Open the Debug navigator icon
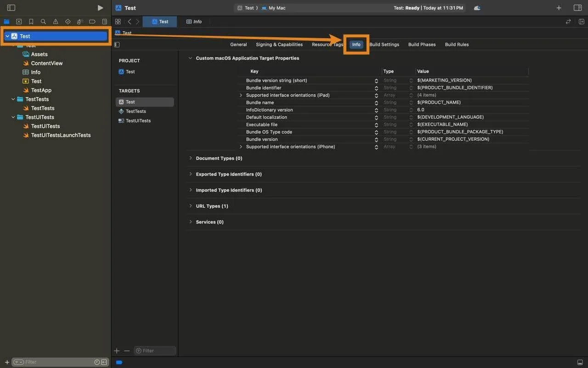 (80, 22)
